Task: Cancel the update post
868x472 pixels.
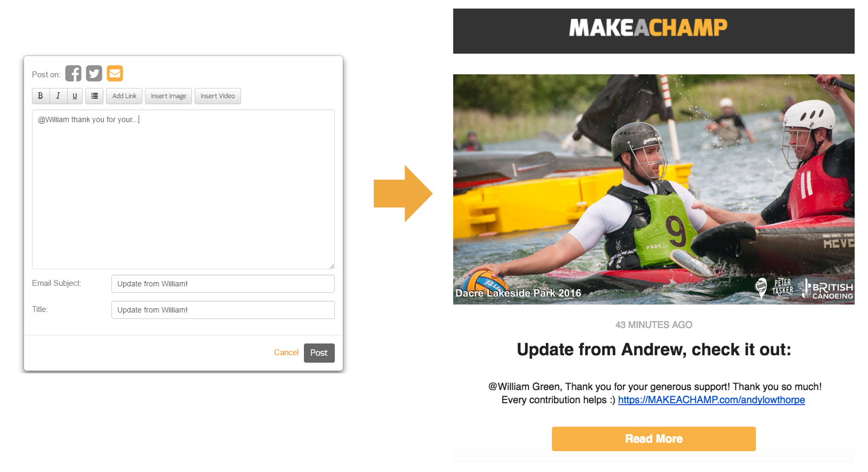Action: (286, 353)
